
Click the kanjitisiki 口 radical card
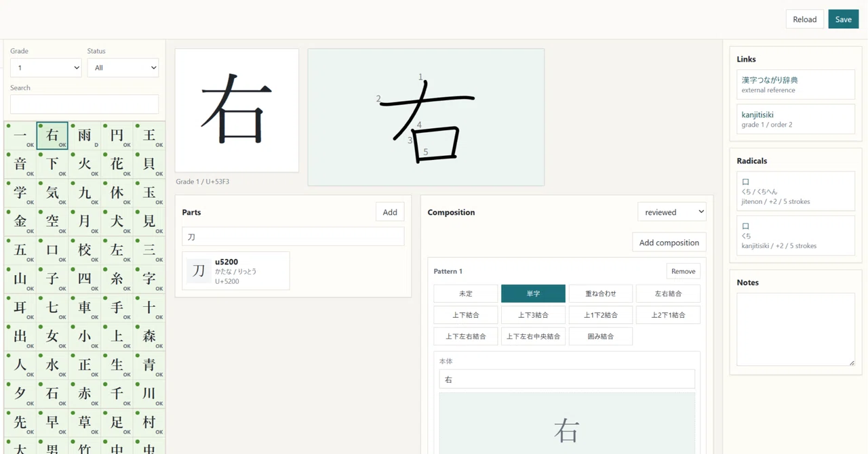click(795, 236)
